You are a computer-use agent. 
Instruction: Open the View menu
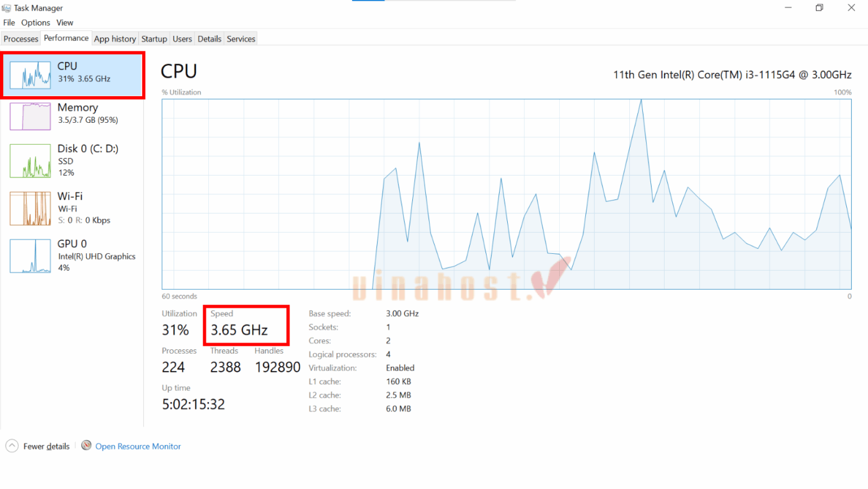click(x=64, y=23)
